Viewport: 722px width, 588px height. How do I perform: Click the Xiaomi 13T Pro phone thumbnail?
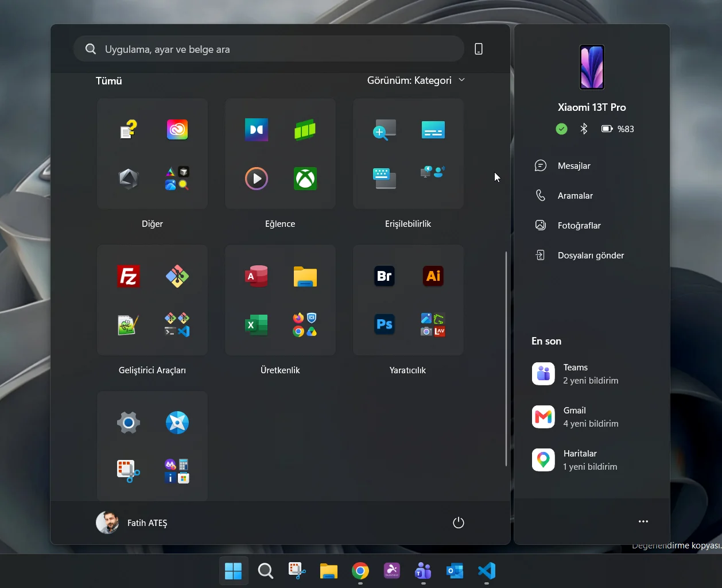[x=592, y=67]
